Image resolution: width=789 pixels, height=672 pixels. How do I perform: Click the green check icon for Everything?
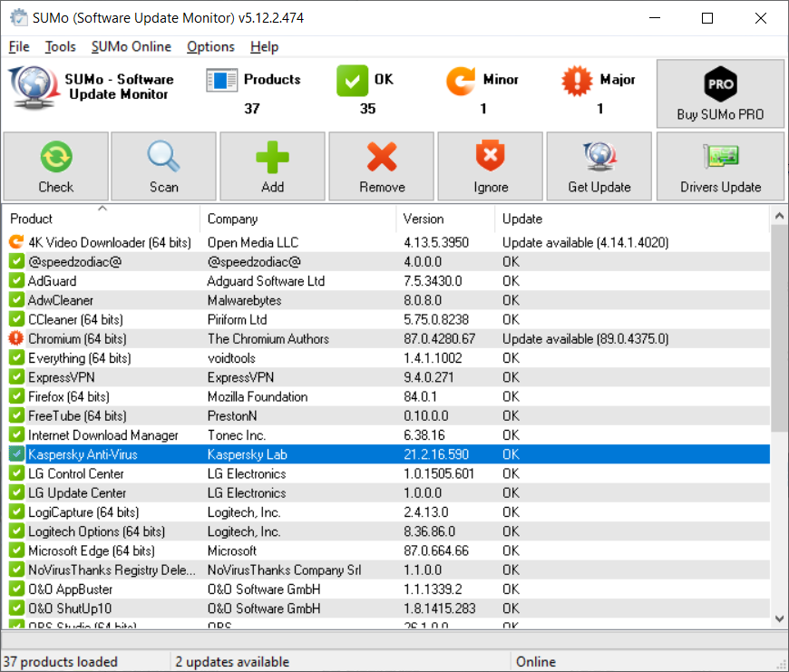16,358
